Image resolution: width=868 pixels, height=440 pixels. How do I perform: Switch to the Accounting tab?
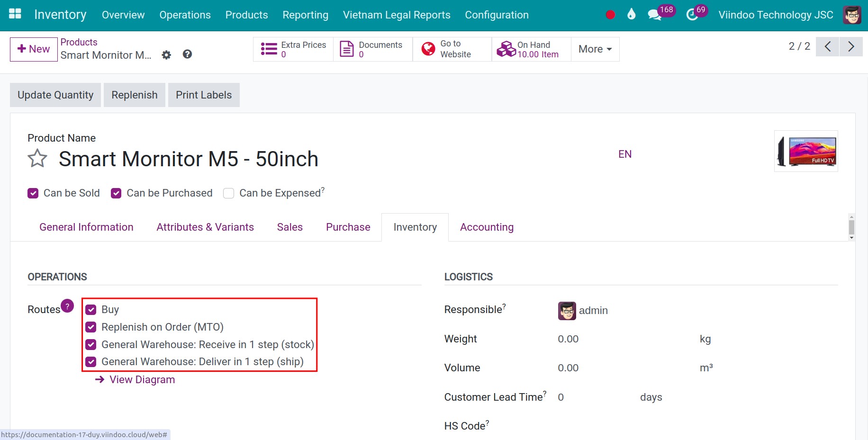coord(487,227)
